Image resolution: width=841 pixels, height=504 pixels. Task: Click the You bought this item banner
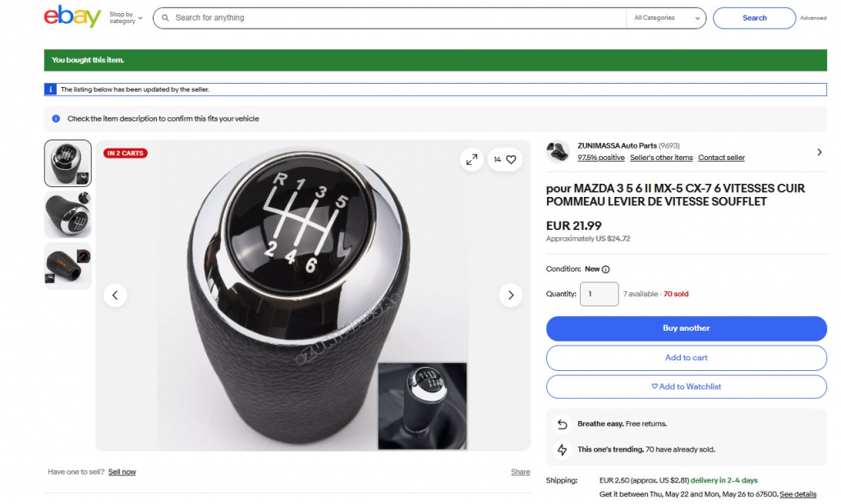[x=435, y=60]
